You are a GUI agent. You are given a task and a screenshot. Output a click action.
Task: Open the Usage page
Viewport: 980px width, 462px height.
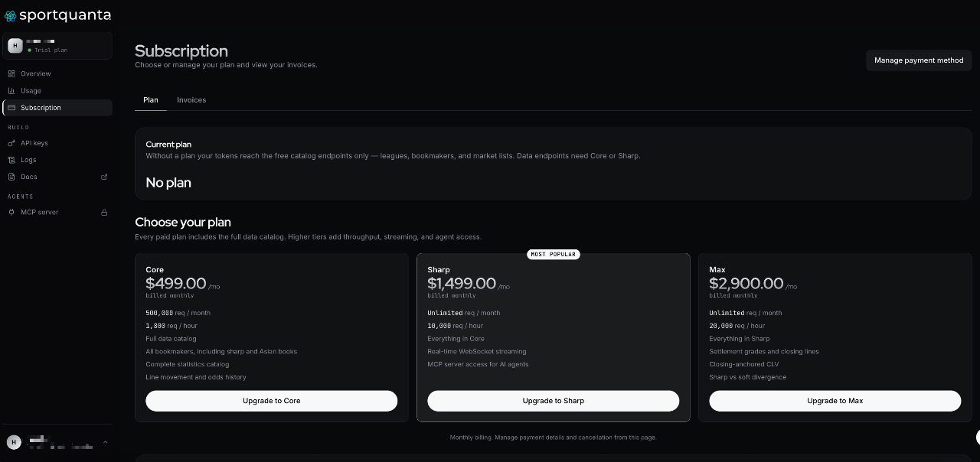(x=57, y=90)
